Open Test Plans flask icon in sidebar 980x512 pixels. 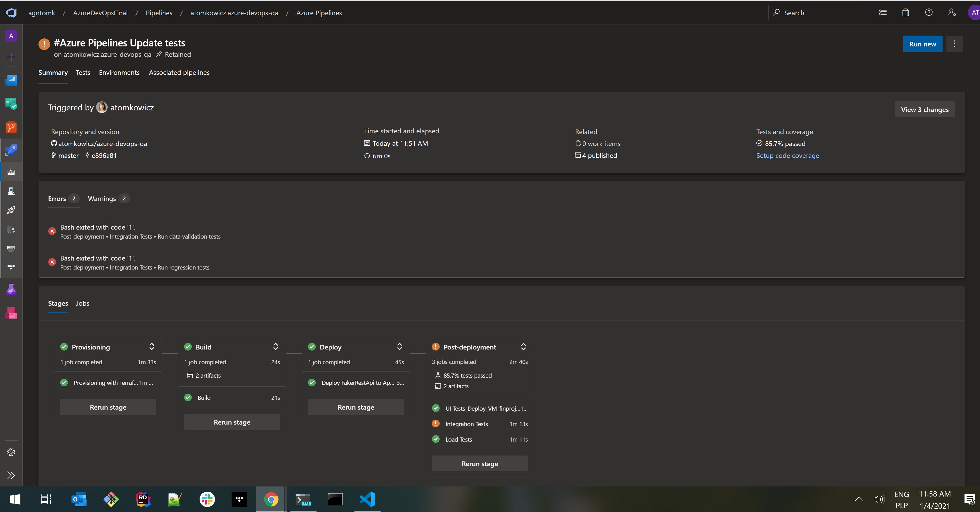tap(11, 290)
